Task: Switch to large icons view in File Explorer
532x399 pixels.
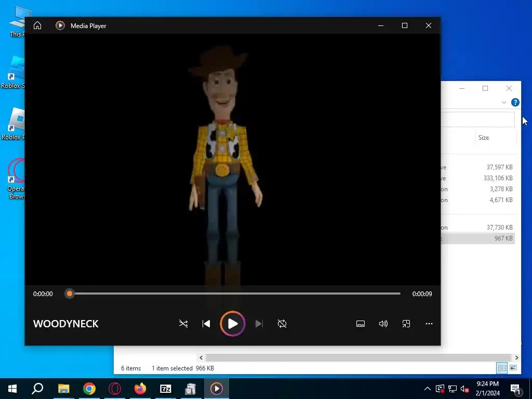Action: 513,368
